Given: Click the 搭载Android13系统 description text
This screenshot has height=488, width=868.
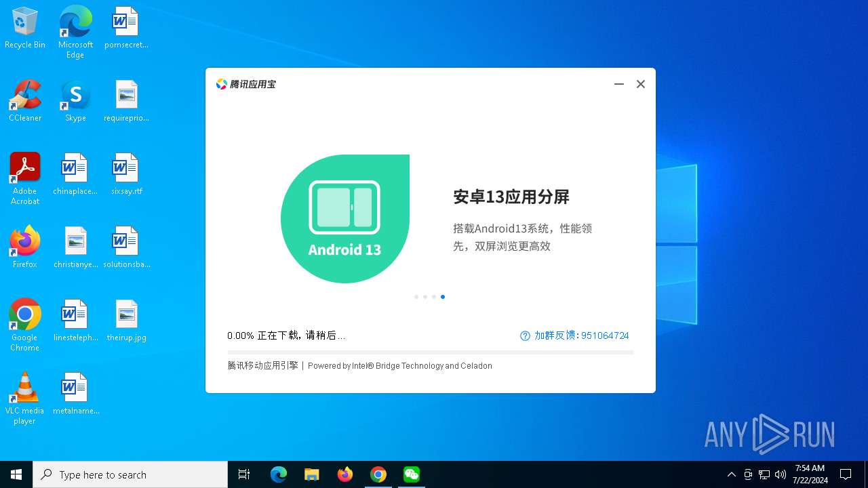Looking at the screenshot, I should click(x=523, y=237).
